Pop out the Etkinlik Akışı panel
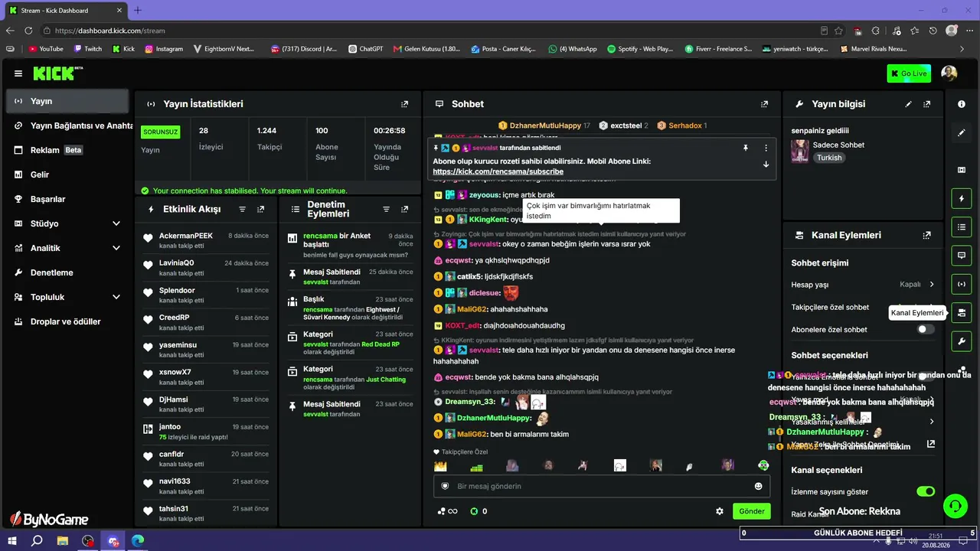Image resolution: width=980 pixels, height=551 pixels. (x=261, y=209)
